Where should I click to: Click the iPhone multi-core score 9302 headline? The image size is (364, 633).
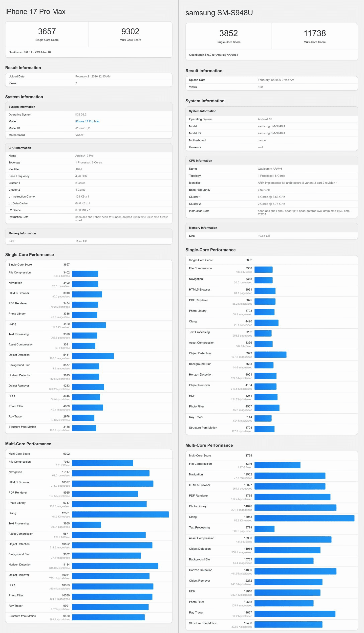click(130, 31)
